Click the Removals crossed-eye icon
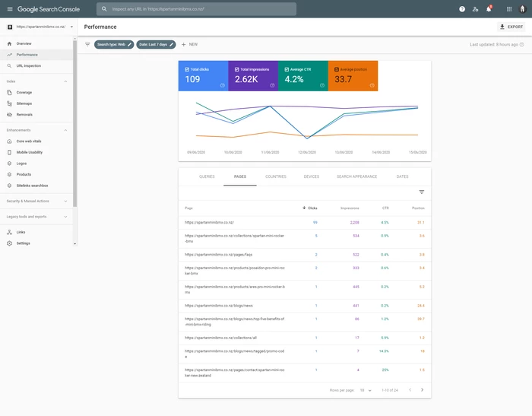 pos(9,115)
